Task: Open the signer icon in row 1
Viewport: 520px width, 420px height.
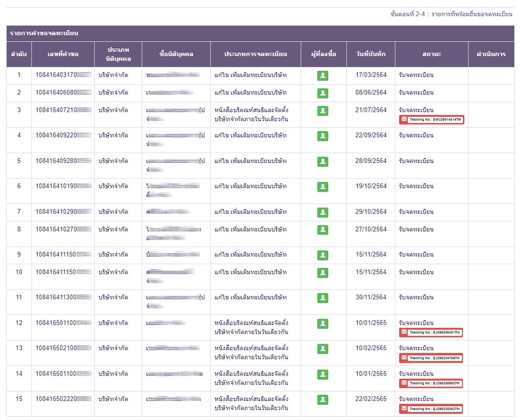Action: click(x=323, y=76)
